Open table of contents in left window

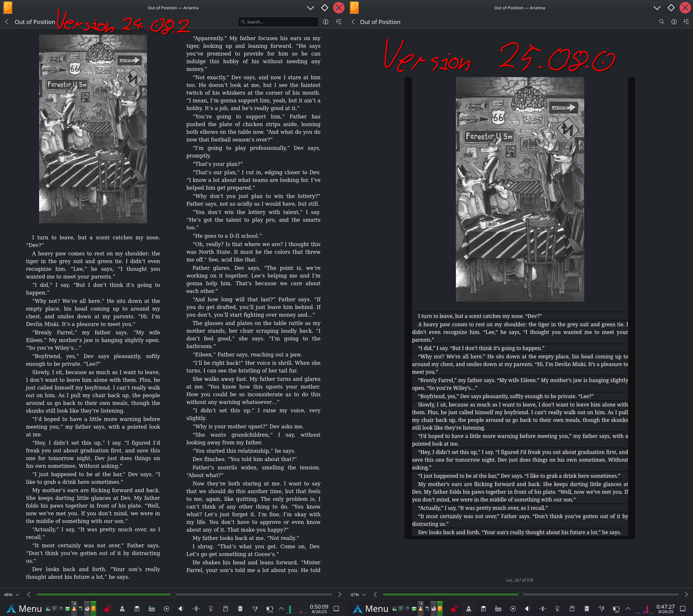click(339, 22)
